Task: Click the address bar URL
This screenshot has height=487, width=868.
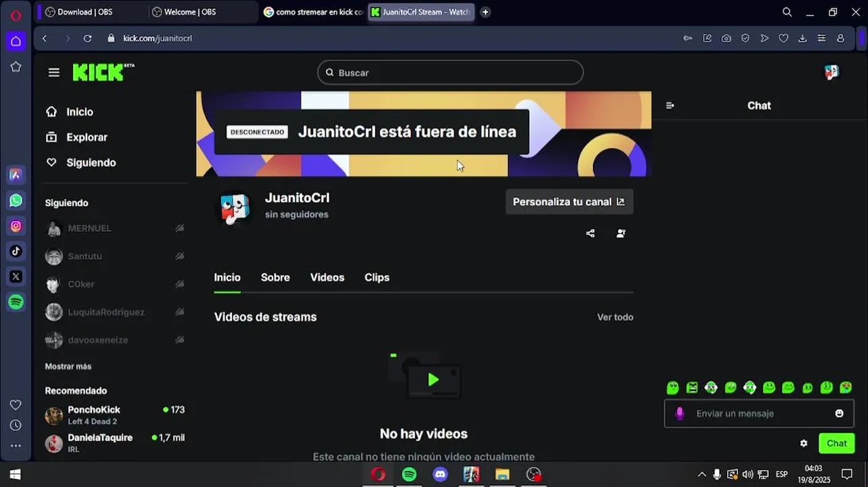Action: pos(157,39)
